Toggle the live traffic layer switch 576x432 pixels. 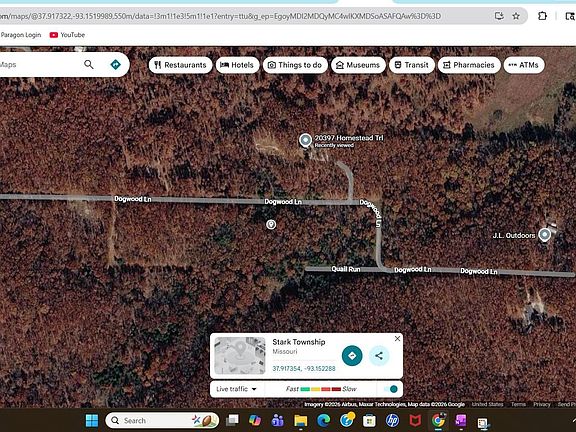391,389
